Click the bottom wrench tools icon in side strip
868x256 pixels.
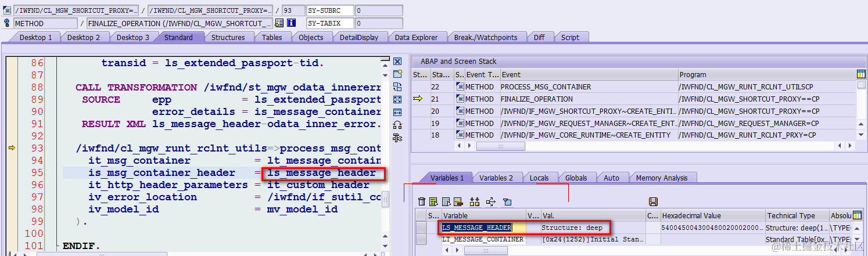(x=397, y=138)
